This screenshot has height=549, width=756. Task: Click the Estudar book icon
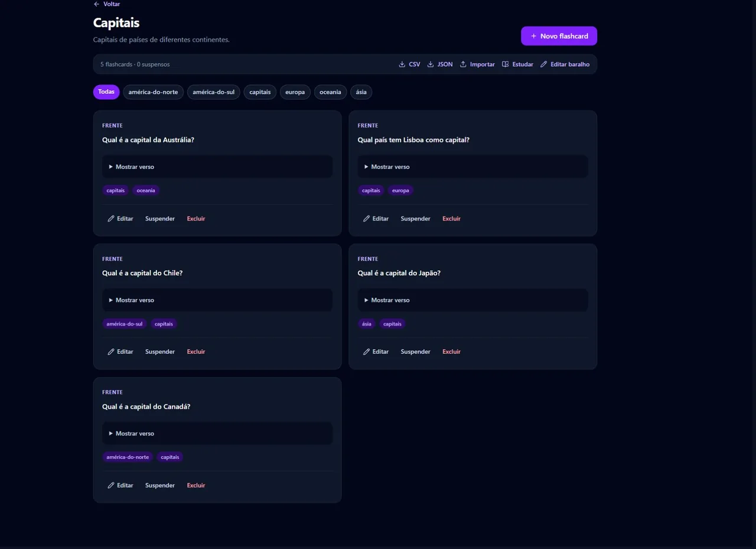coord(505,64)
